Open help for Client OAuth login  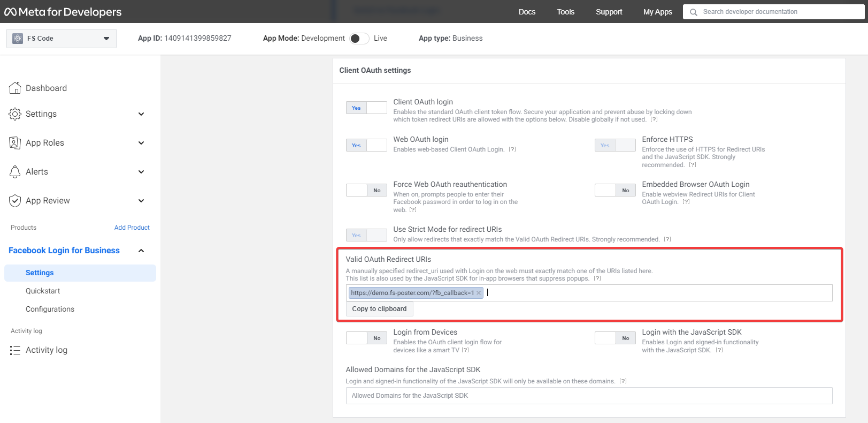(x=654, y=119)
